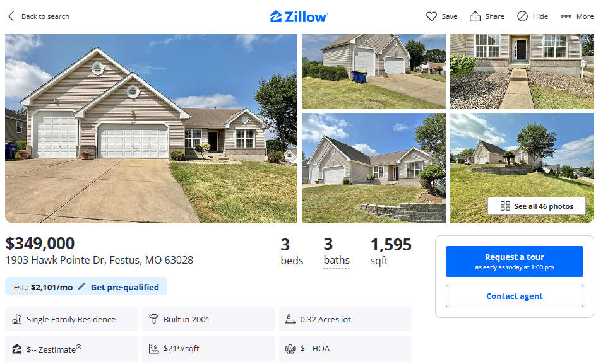603x364 pixels.
Task: Open the main front house photo
Action: coord(151,129)
